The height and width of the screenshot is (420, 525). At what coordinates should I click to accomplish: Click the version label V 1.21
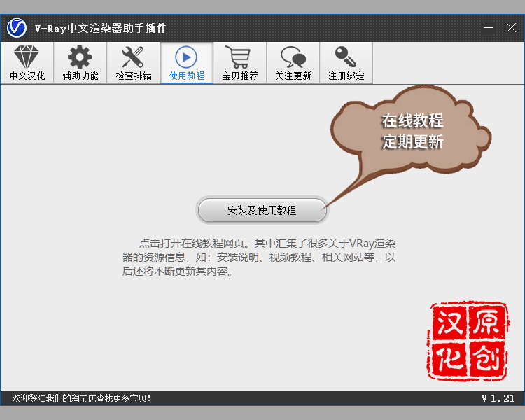pyautogui.click(x=498, y=398)
